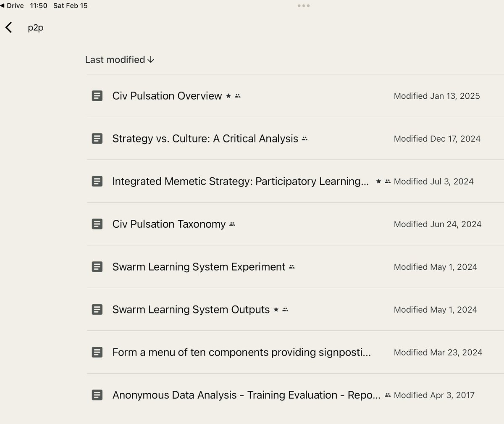Click the doc icon for Form a menu document
Viewport: 504px width, 424px height.
pyautogui.click(x=97, y=352)
